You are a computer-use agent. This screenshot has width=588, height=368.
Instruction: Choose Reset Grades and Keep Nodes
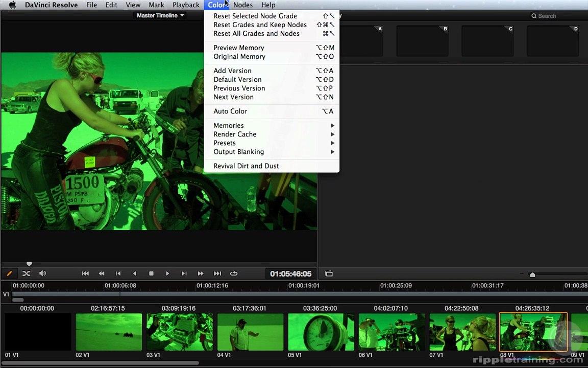272,25
